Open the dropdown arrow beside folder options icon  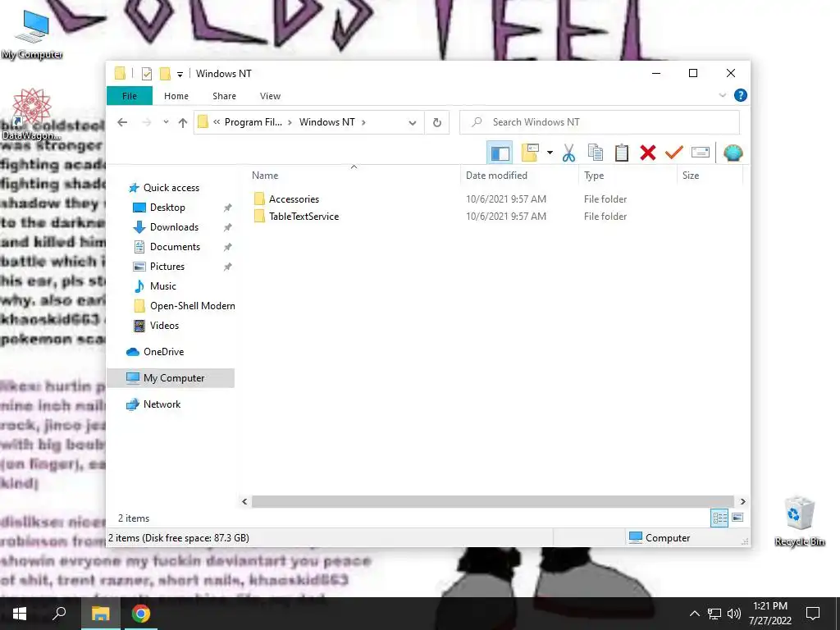point(550,153)
